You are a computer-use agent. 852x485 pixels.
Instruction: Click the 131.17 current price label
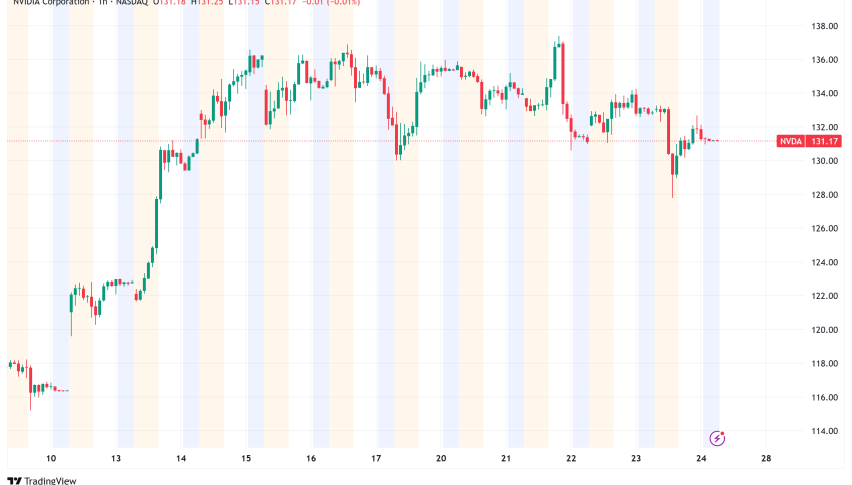pos(826,141)
